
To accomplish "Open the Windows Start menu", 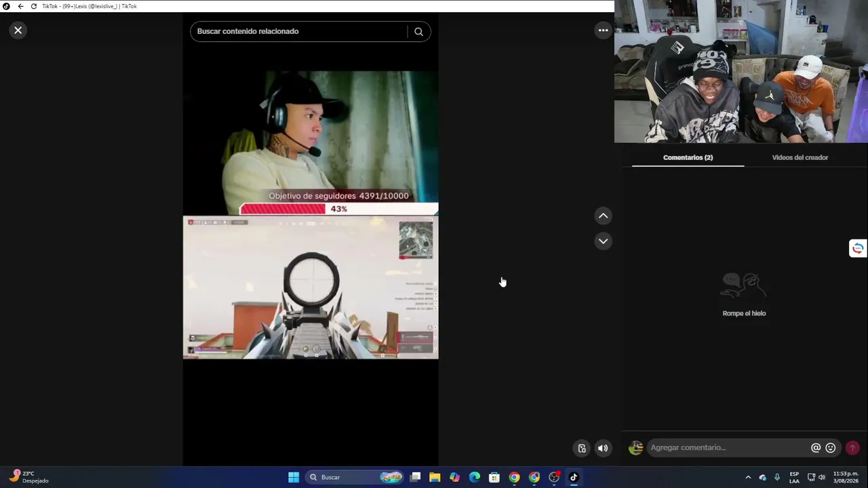I will tap(294, 477).
